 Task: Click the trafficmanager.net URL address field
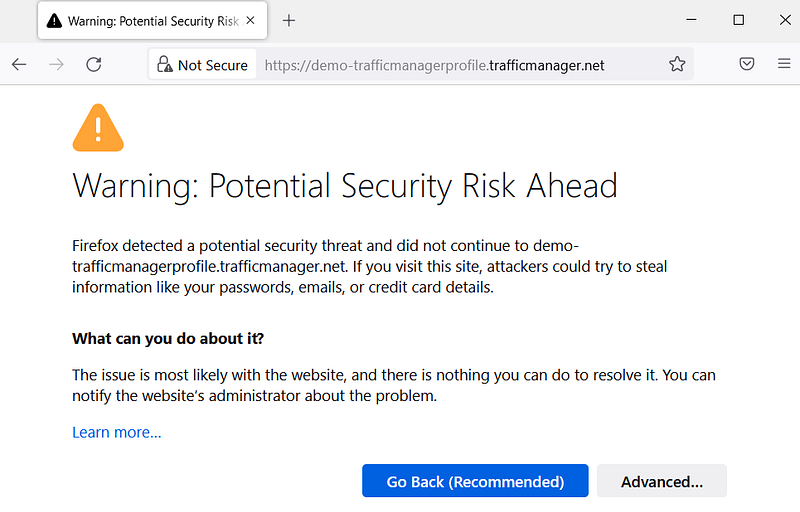pyautogui.click(x=450, y=65)
